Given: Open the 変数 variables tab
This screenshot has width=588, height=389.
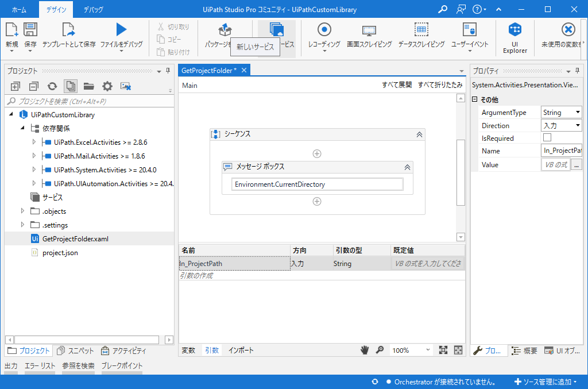Looking at the screenshot, I should [x=188, y=350].
